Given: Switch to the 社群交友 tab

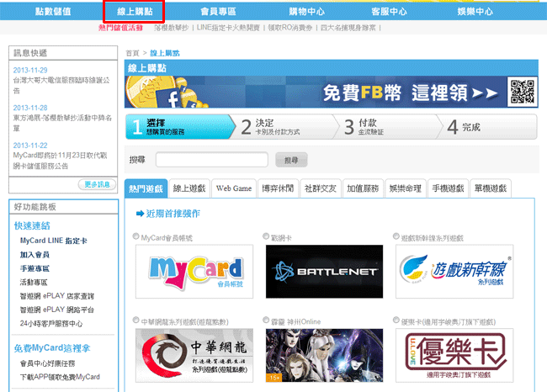Looking at the screenshot, I should pos(321,188).
